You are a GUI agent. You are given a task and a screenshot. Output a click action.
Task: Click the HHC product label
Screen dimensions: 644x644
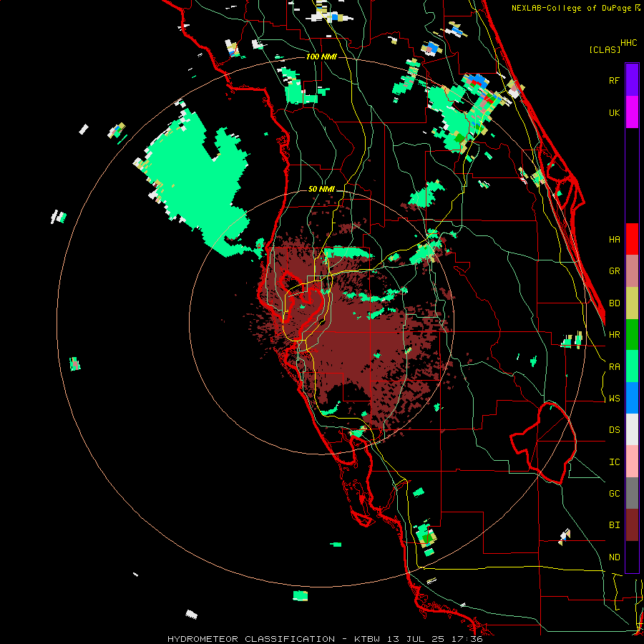coord(628,43)
